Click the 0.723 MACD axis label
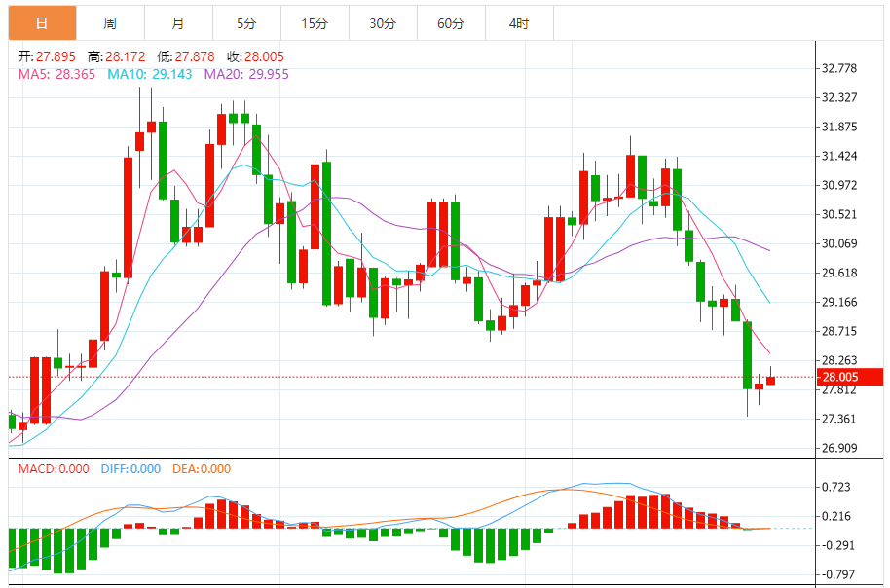The height and width of the screenshot is (588, 890). pos(836,487)
